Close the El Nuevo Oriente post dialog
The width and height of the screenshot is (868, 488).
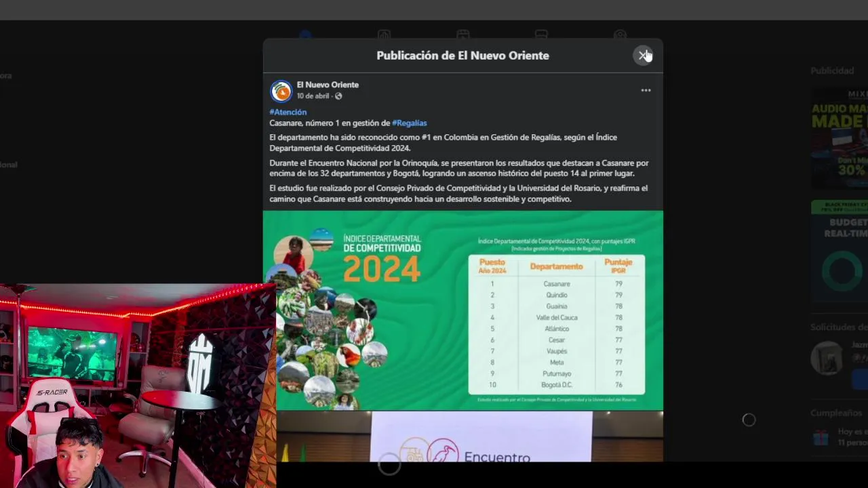(643, 56)
